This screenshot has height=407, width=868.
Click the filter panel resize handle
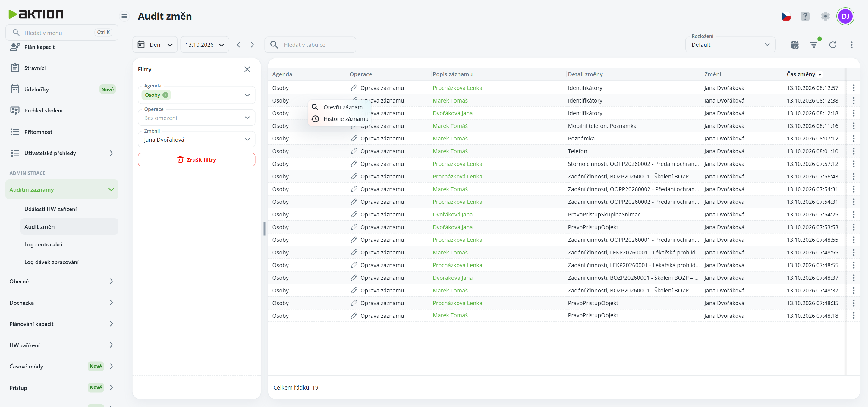pos(265,229)
